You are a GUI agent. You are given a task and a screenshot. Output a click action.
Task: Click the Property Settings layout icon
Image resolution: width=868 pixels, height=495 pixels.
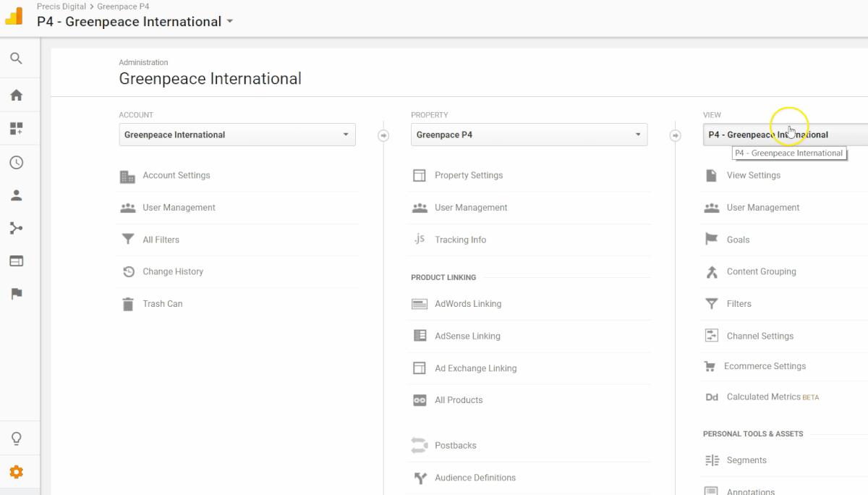tap(420, 176)
